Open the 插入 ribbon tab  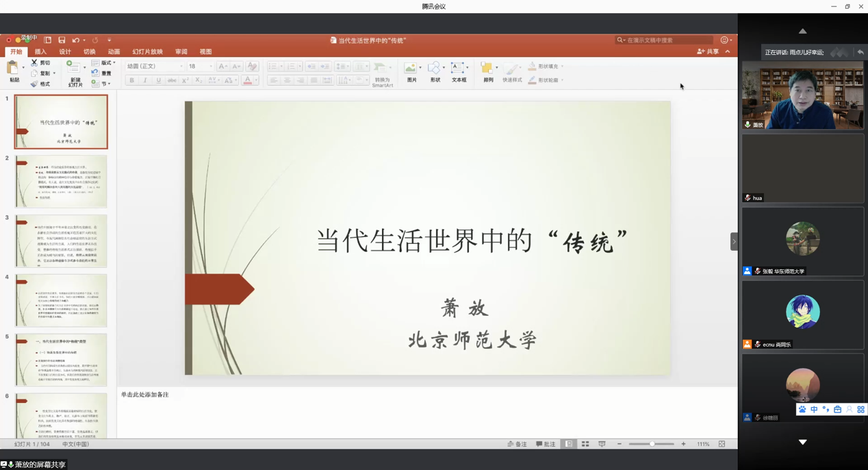(x=40, y=51)
